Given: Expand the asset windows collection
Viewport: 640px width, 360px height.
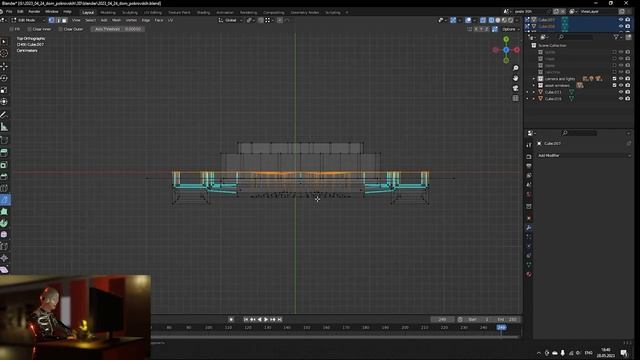Looking at the screenshot, I should [533, 86].
